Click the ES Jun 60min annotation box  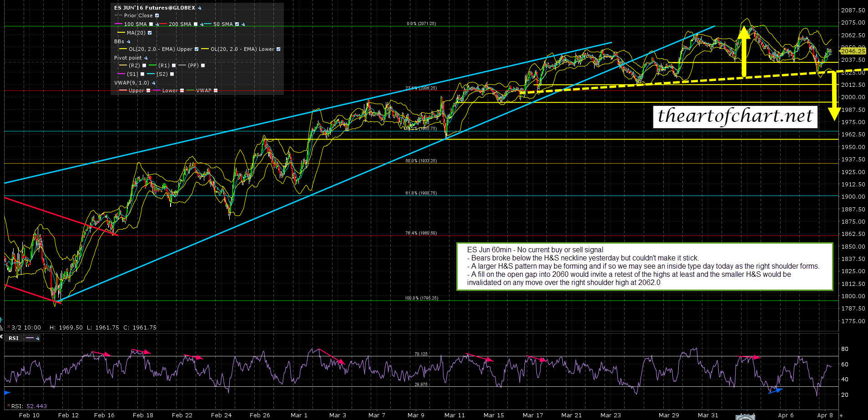tap(644, 266)
